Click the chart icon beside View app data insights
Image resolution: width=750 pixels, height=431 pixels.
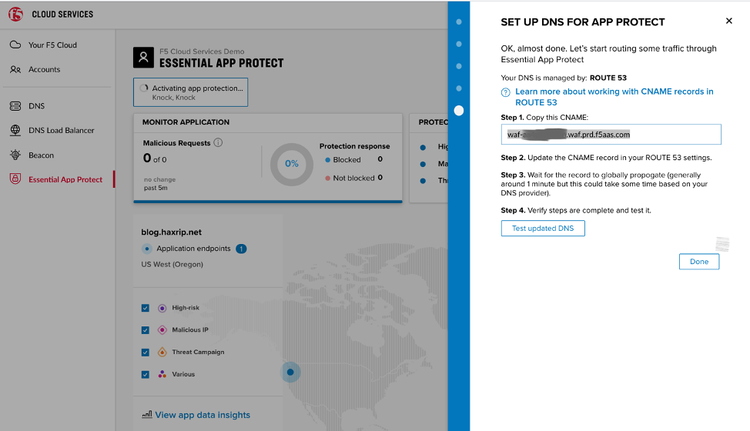pyautogui.click(x=147, y=414)
